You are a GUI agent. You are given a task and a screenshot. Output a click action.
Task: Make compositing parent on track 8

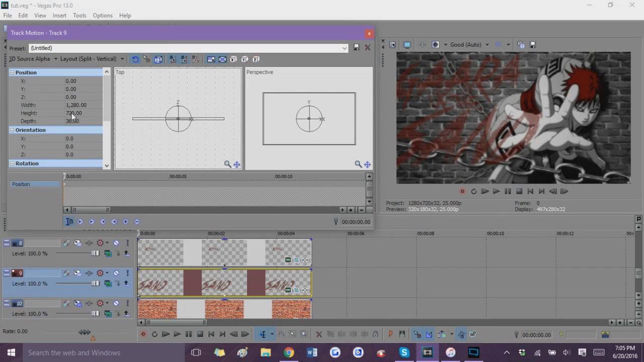[127, 254]
